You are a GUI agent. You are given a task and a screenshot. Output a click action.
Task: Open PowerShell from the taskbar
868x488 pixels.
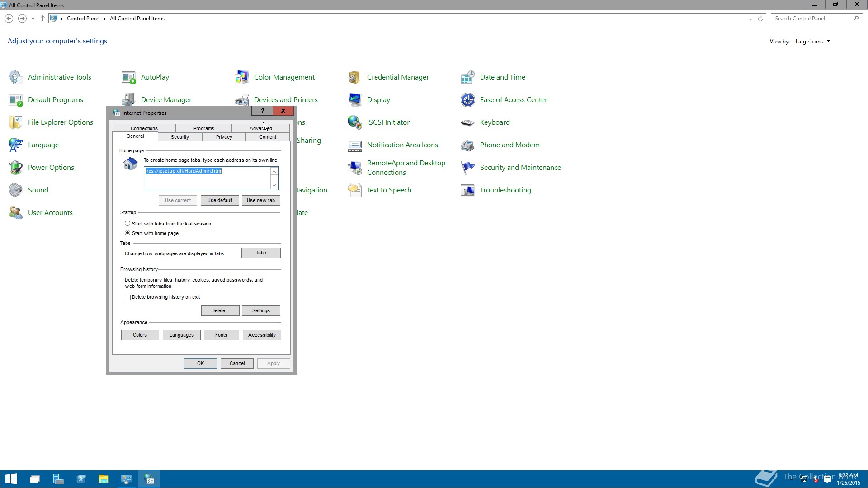(x=81, y=479)
